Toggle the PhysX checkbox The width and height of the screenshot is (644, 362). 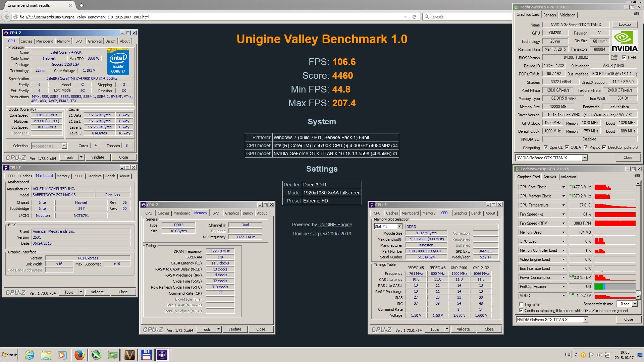coord(586,147)
